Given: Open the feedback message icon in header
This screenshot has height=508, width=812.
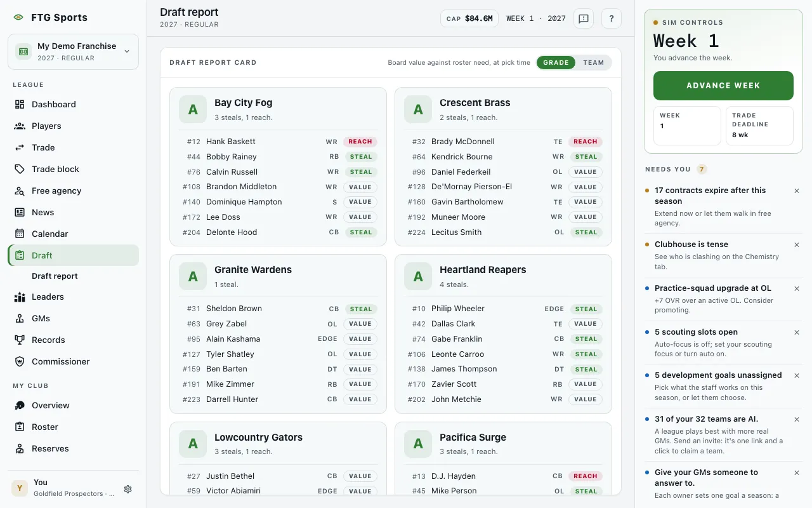Looking at the screenshot, I should (584, 18).
